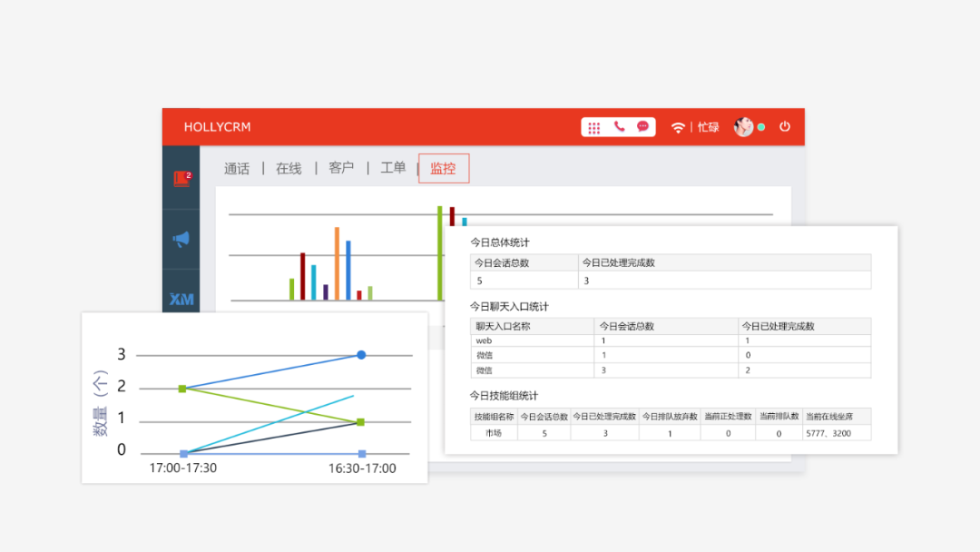980x552 pixels.
Task: Open the chat bubble icon
Action: (x=642, y=127)
